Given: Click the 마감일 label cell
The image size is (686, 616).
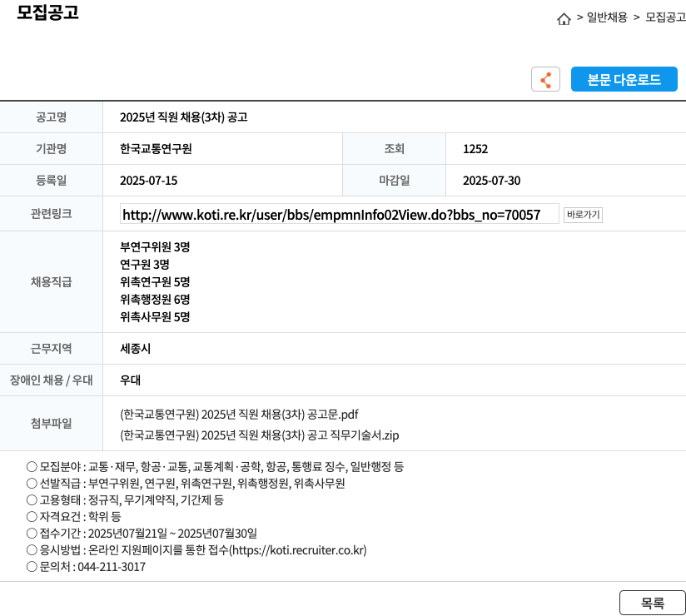Looking at the screenshot, I should (394, 181).
